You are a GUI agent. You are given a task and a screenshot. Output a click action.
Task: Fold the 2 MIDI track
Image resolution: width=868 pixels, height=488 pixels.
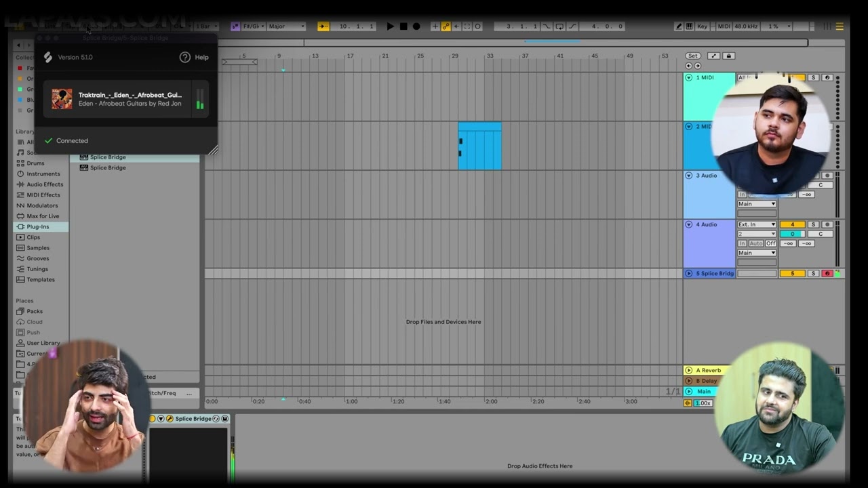[x=689, y=126]
